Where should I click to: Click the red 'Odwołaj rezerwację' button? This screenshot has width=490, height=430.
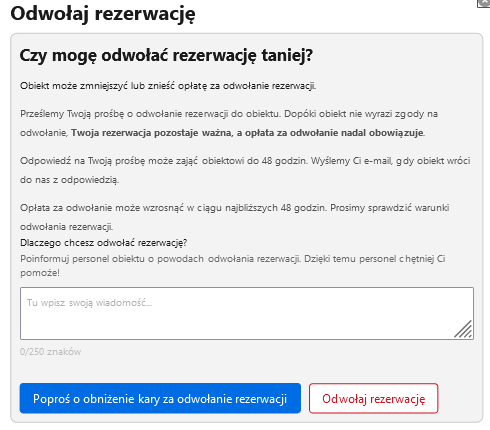coord(373,398)
